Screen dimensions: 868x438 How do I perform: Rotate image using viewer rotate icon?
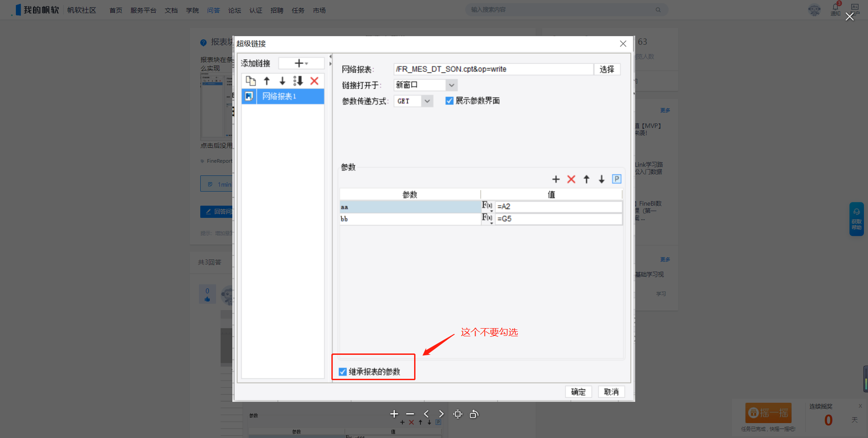[x=474, y=414]
